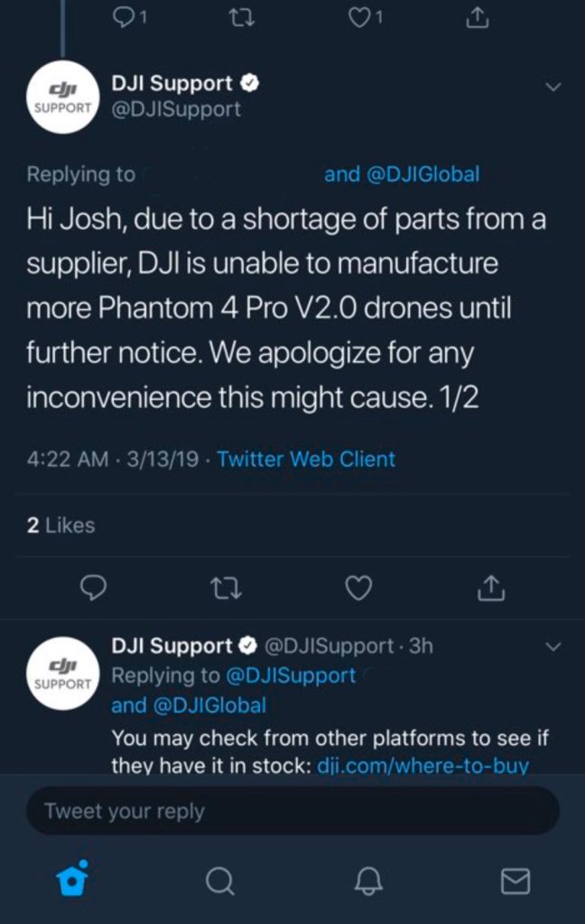Expand options chevron on main tweet
The width and height of the screenshot is (585, 924).
pyautogui.click(x=554, y=87)
